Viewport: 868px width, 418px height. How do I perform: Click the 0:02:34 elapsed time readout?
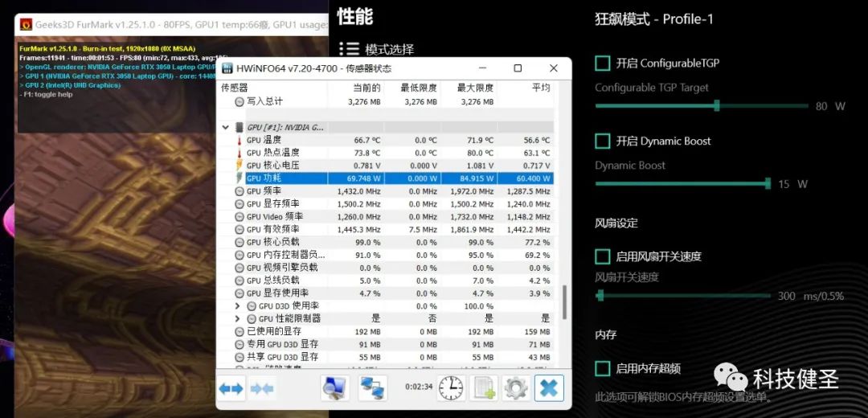pyautogui.click(x=418, y=387)
